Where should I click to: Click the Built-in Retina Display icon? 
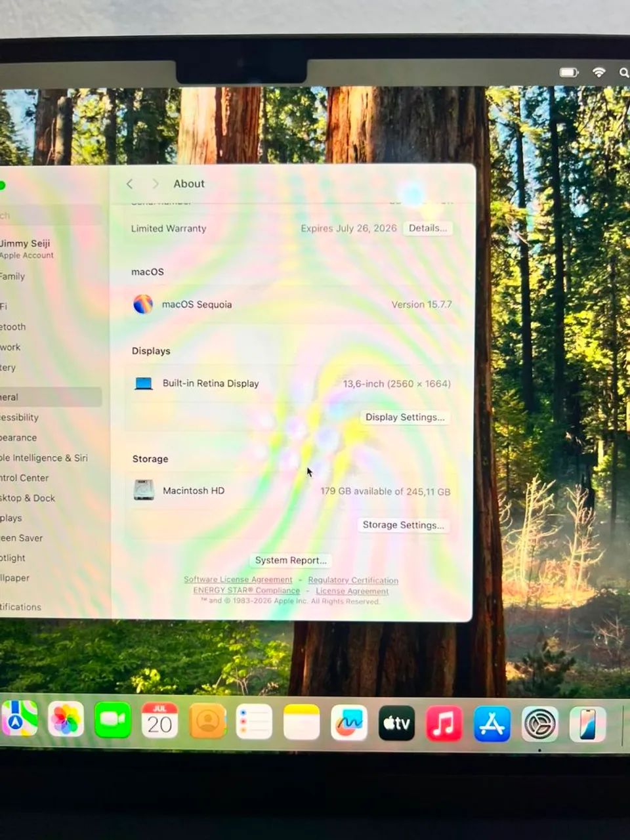pos(144,383)
